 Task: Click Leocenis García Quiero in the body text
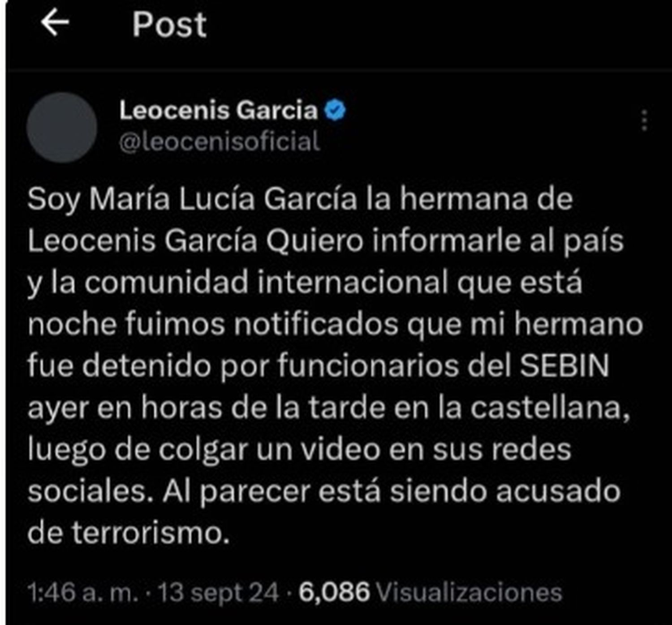tap(195, 241)
